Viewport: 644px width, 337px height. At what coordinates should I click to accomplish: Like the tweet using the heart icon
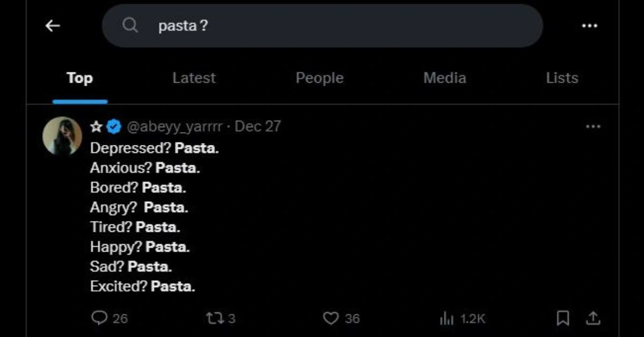click(331, 318)
